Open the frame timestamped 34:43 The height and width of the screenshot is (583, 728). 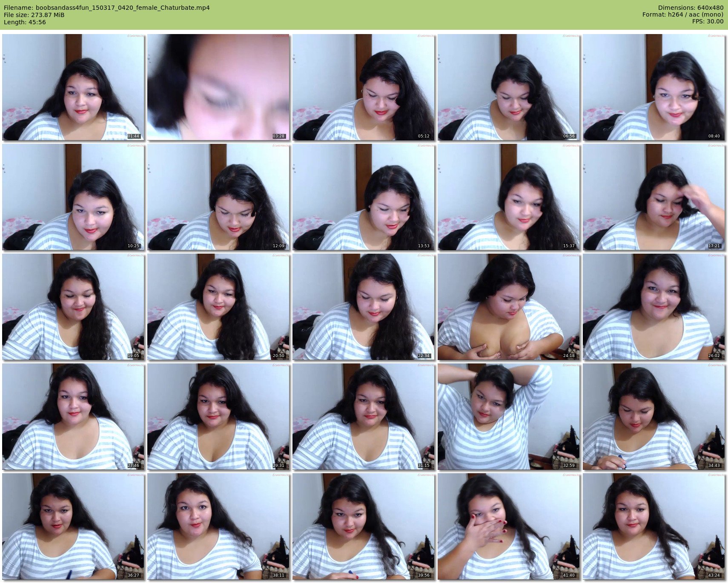[x=654, y=417]
